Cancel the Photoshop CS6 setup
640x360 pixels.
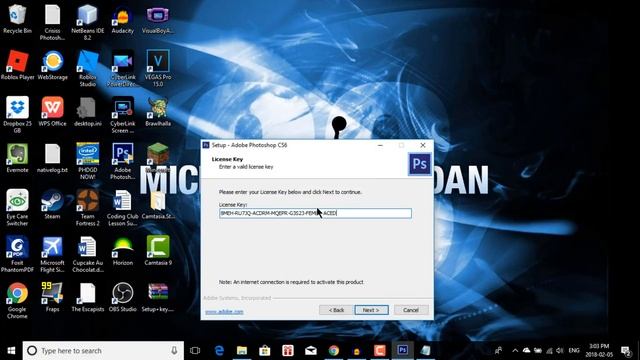[x=411, y=310]
